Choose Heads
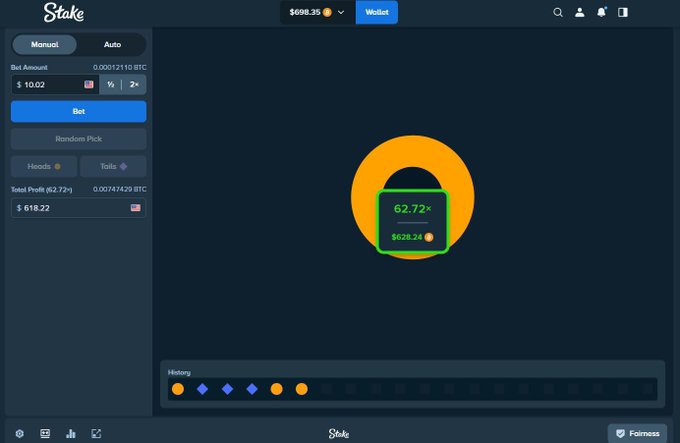Screen dimensions: 680x443 coord(44,166)
